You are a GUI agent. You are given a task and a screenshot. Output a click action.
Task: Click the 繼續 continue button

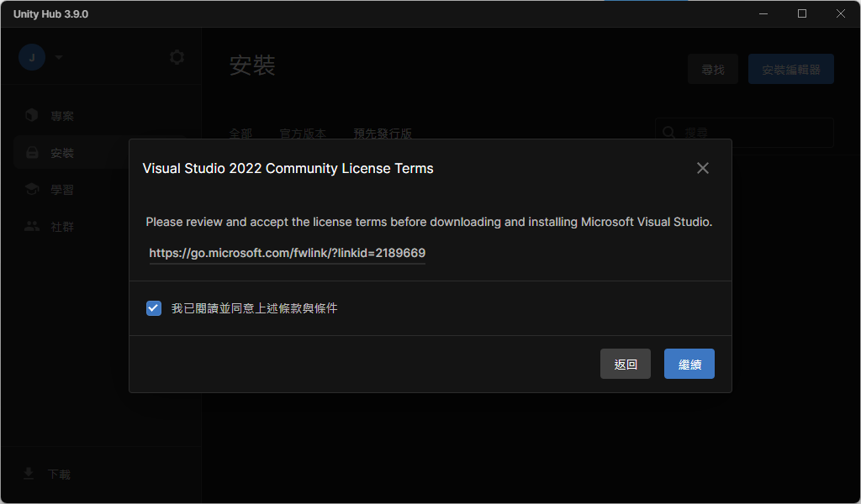pyautogui.click(x=689, y=364)
